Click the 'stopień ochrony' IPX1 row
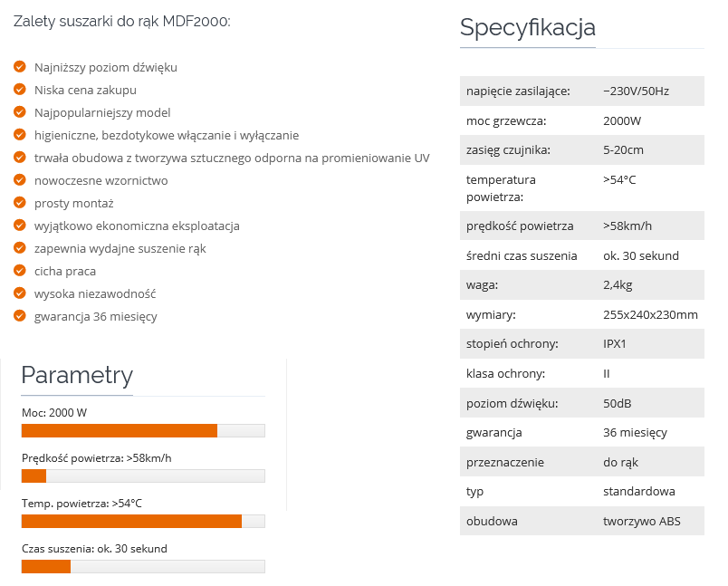This screenshot has width=728, height=586. pos(581,344)
